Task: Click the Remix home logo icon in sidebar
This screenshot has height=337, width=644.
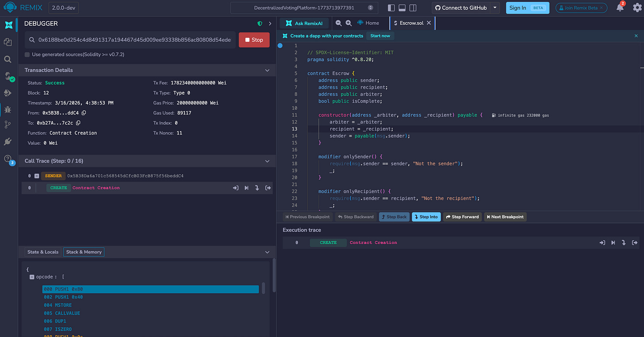Action: (x=8, y=25)
